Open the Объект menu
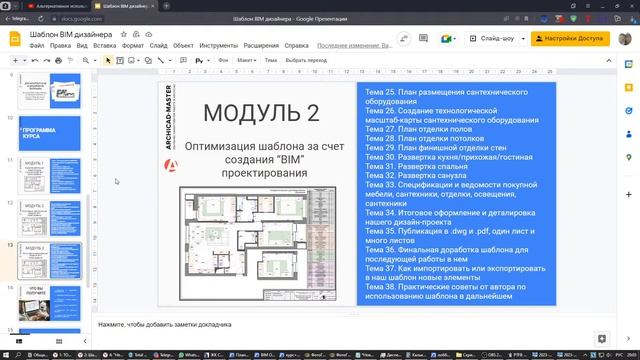Viewport: 640px width, 360px height. coord(183,46)
